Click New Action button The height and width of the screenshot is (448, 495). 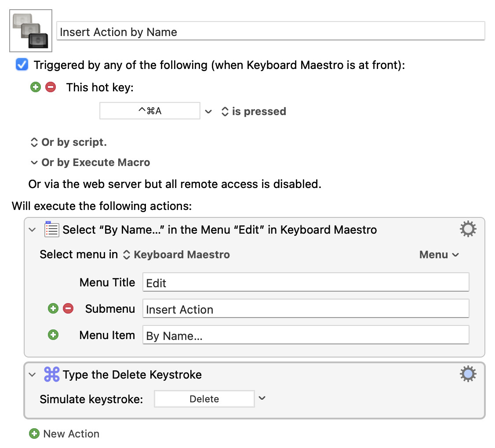tap(65, 434)
